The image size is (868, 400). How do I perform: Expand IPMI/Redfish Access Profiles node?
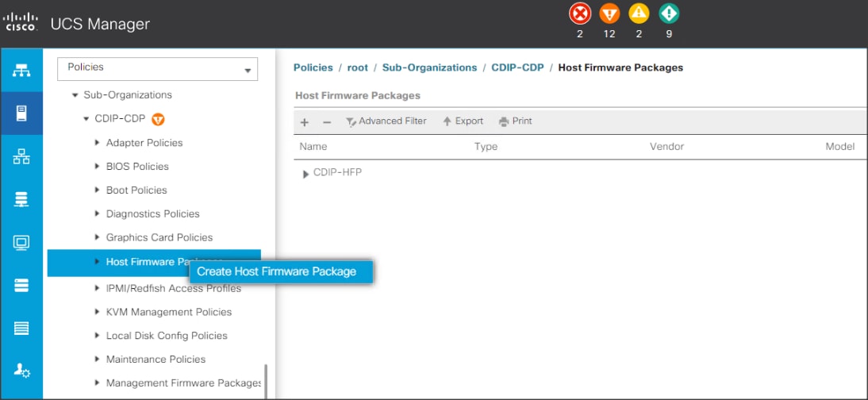(x=98, y=288)
